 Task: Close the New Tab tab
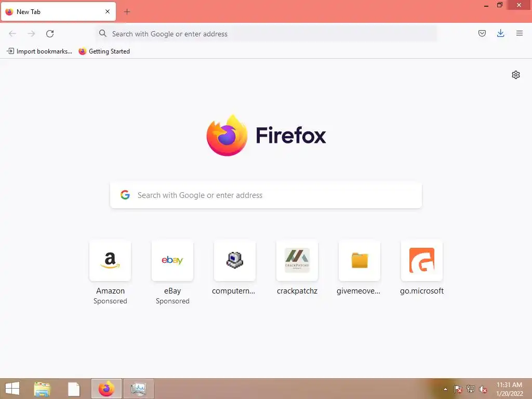[108, 11]
